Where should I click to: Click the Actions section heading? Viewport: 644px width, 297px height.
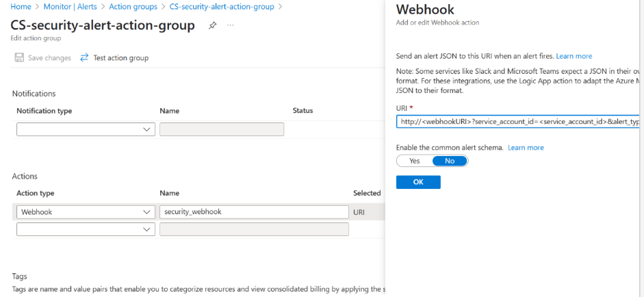25,177
